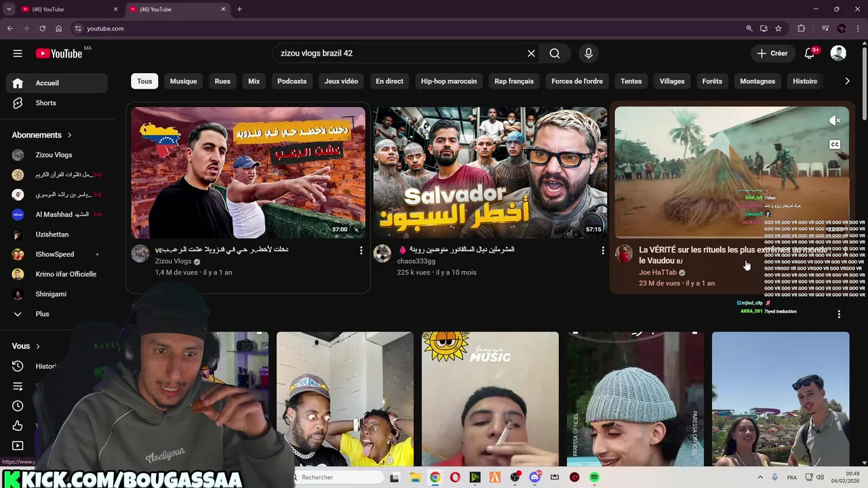The image size is (868, 488).
Task: Open the Shorts sidebar entry
Action: pyautogui.click(x=56, y=103)
